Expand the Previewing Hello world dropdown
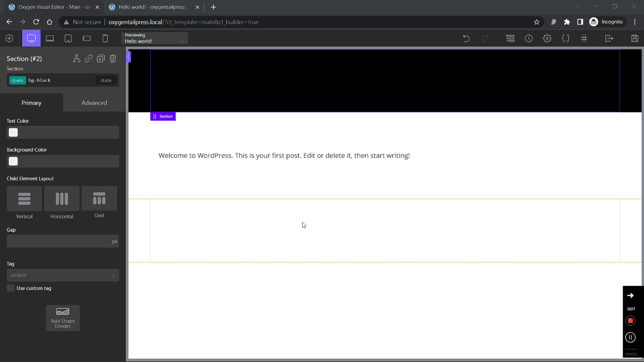This screenshot has height=362, width=644. 154,39
